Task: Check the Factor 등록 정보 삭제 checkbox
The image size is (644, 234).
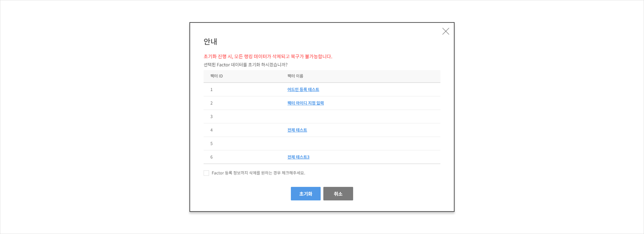Action: (206, 173)
